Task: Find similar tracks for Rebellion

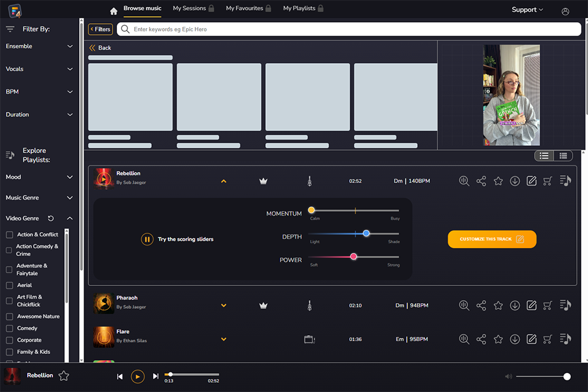Action: click(464, 181)
